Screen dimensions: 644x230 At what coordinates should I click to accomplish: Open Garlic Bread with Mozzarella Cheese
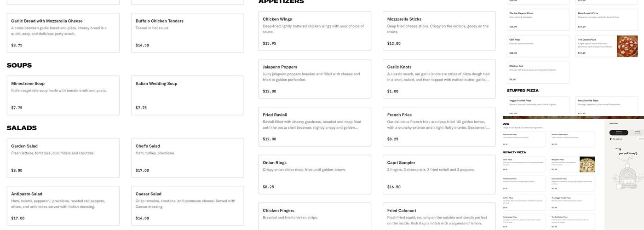63,33
